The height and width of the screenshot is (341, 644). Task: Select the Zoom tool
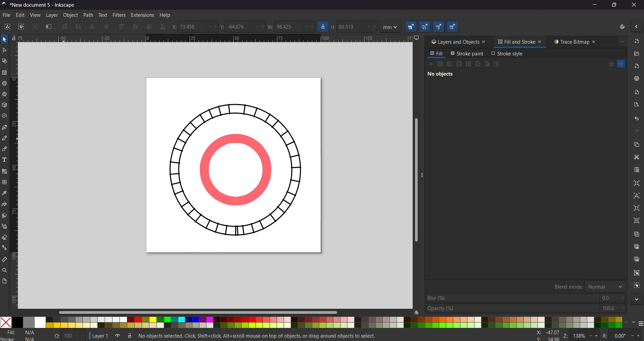[4, 270]
